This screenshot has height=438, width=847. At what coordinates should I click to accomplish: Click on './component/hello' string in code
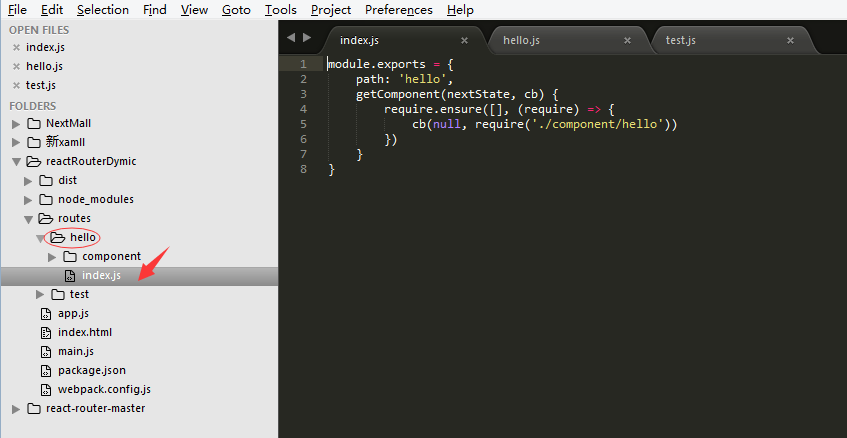coord(599,125)
